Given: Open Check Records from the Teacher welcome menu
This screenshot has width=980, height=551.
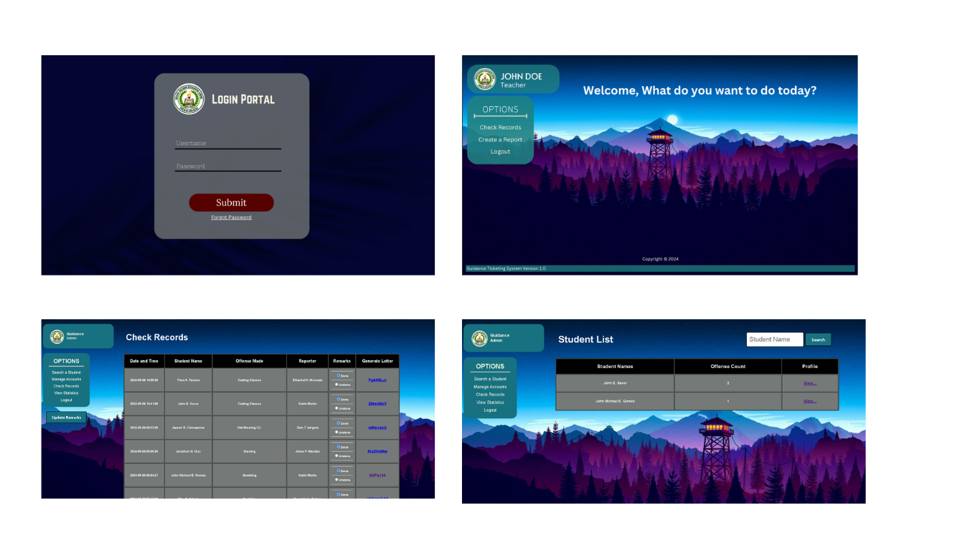Looking at the screenshot, I should [501, 128].
